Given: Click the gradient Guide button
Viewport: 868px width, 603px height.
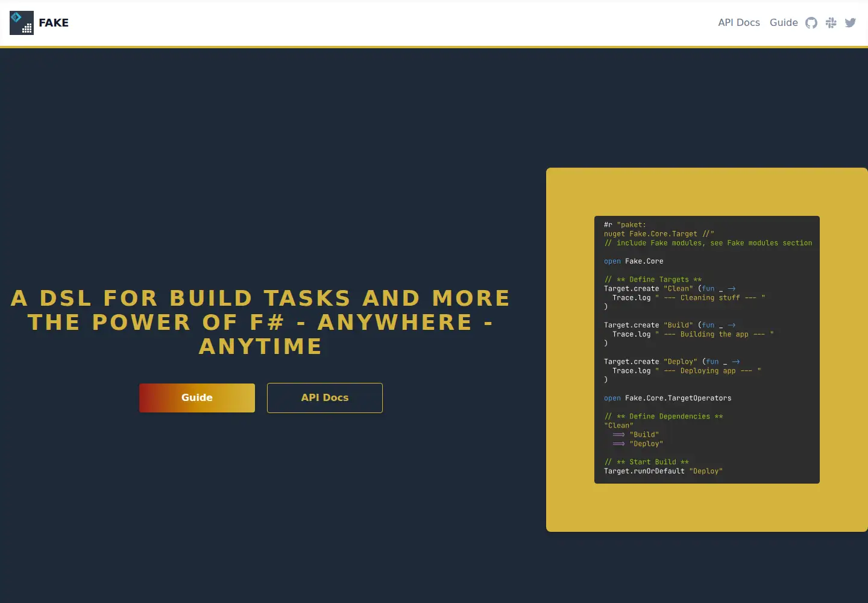Looking at the screenshot, I should [x=197, y=398].
